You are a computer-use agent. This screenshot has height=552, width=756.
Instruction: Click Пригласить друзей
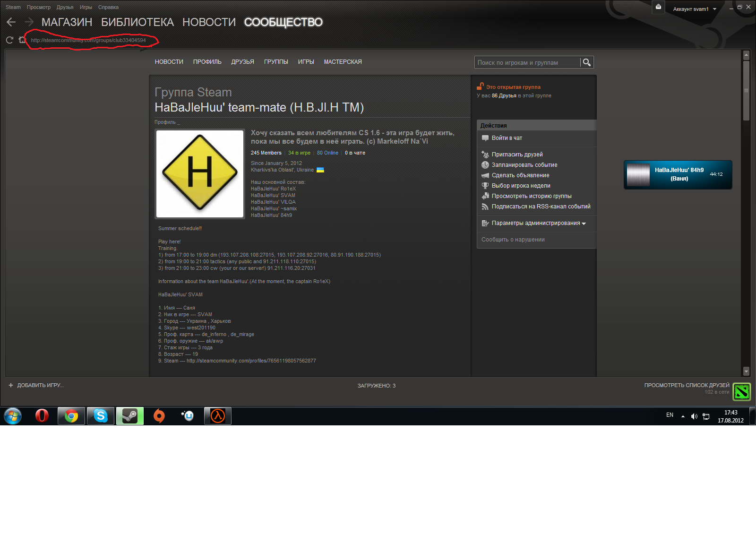[517, 155]
